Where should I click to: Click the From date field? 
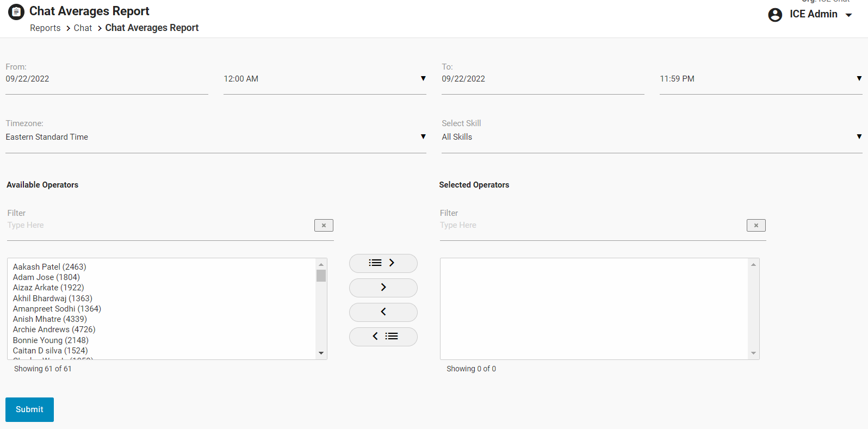point(106,79)
